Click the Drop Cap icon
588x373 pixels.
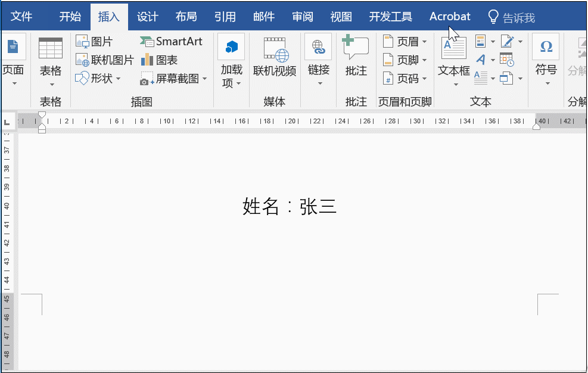[480, 78]
